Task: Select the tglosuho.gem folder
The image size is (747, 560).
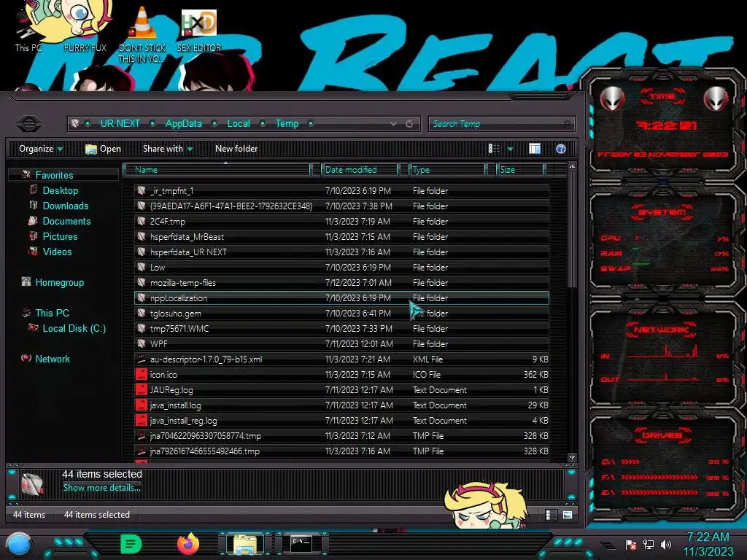Action: [341, 314]
